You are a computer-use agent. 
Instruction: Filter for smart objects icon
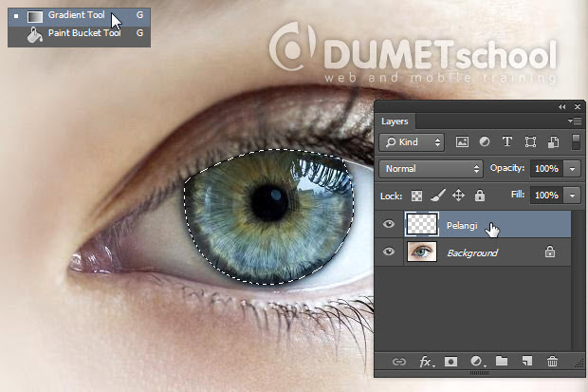click(x=554, y=142)
